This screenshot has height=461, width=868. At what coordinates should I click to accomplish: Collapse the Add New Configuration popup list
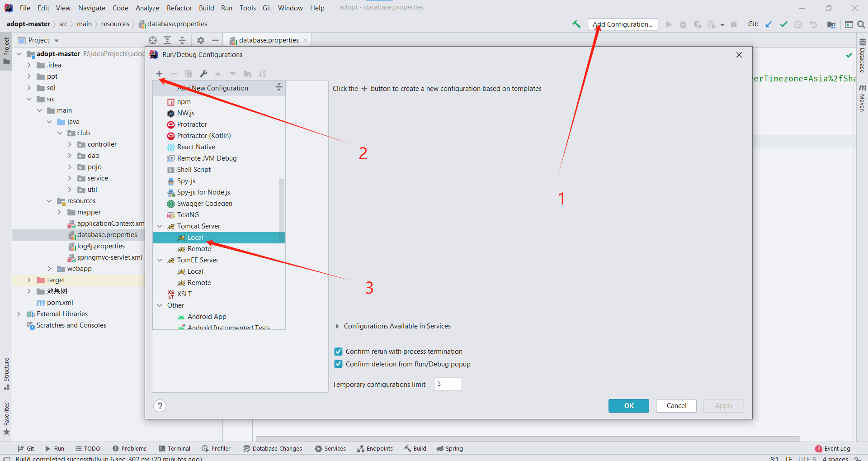[278, 87]
